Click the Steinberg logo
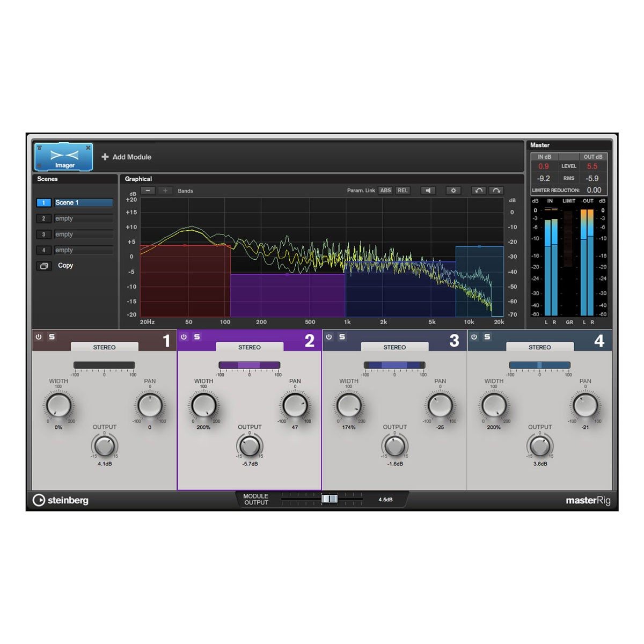The width and height of the screenshot is (644, 644). click(x=60, y=500)
